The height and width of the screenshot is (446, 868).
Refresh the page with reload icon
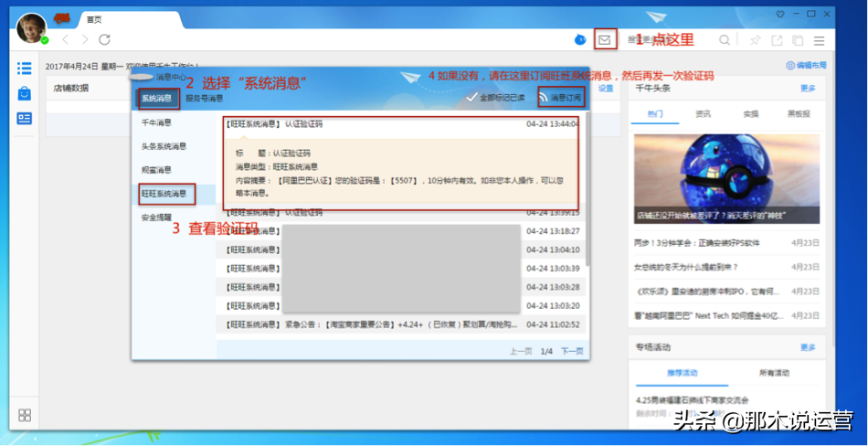pos(104,39)
